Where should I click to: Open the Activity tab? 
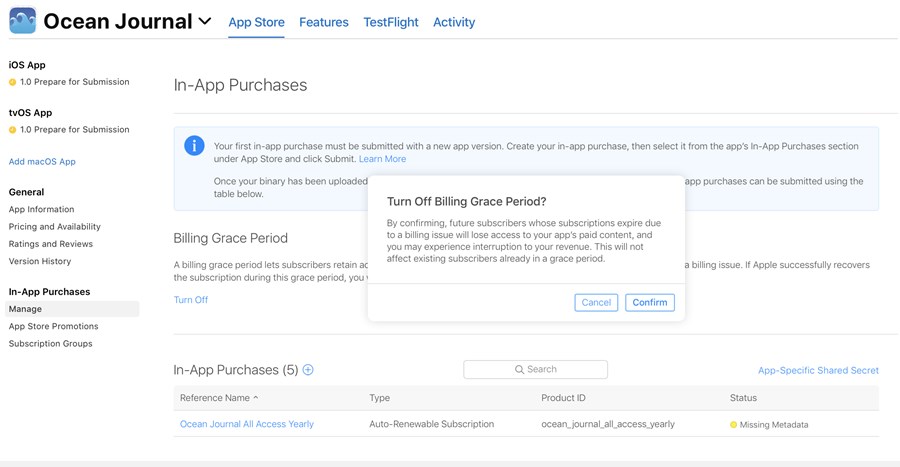click(454, 22)
